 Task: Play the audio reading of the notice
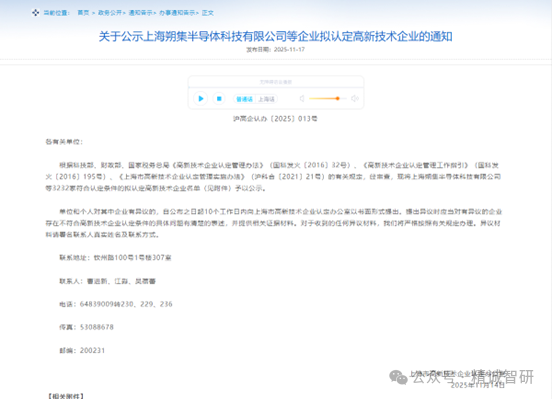[201, 99]
